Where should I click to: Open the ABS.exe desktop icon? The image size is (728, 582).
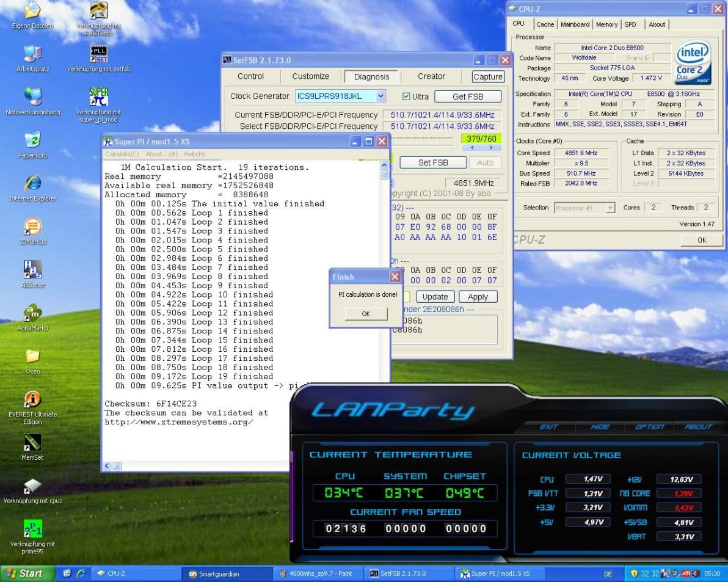click(x=32, y=270)
